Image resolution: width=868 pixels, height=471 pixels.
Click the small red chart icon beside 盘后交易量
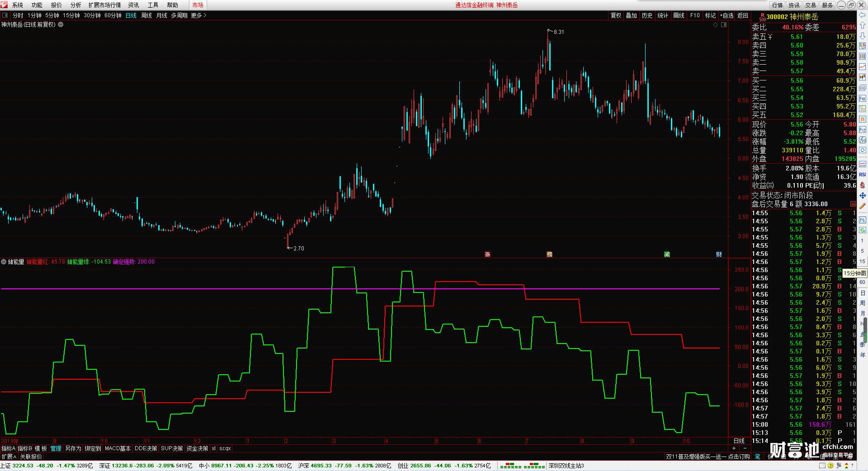853,204
